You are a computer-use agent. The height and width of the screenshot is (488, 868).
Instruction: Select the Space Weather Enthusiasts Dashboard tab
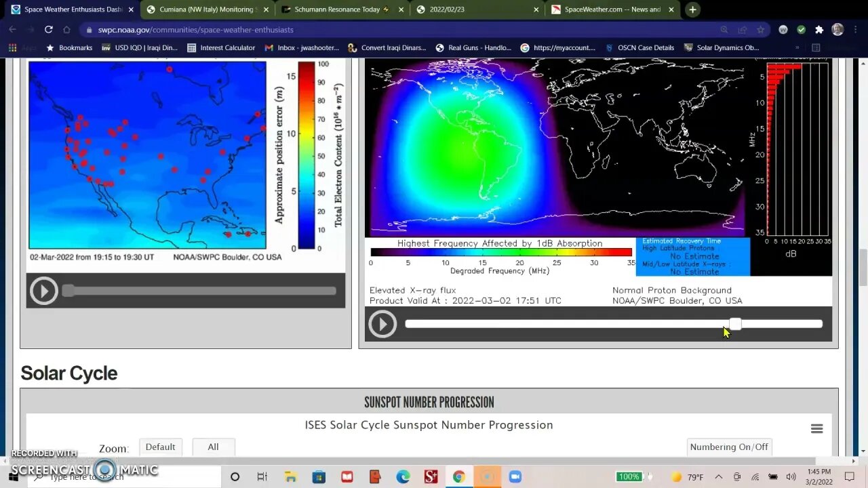tap(71, 9)
